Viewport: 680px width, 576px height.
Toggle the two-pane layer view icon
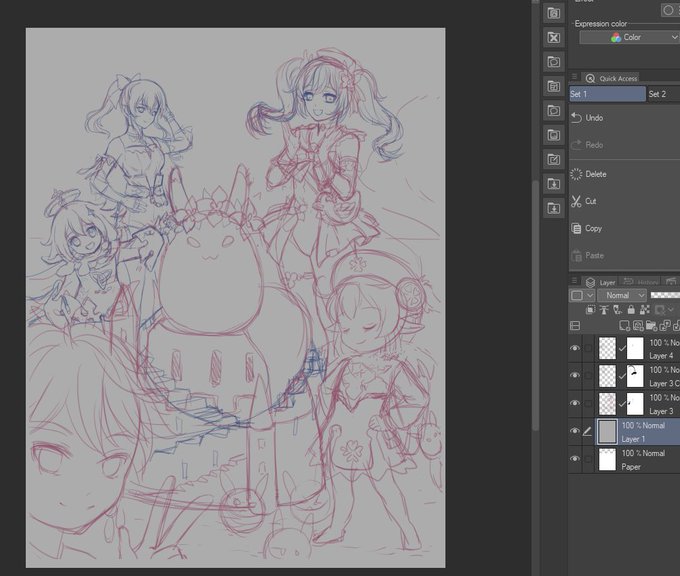575,325
